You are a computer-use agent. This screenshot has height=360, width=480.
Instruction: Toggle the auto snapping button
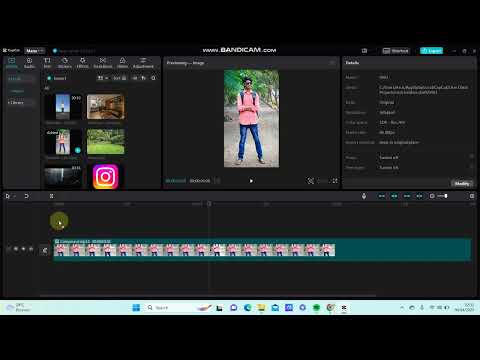tap(394, 196)
